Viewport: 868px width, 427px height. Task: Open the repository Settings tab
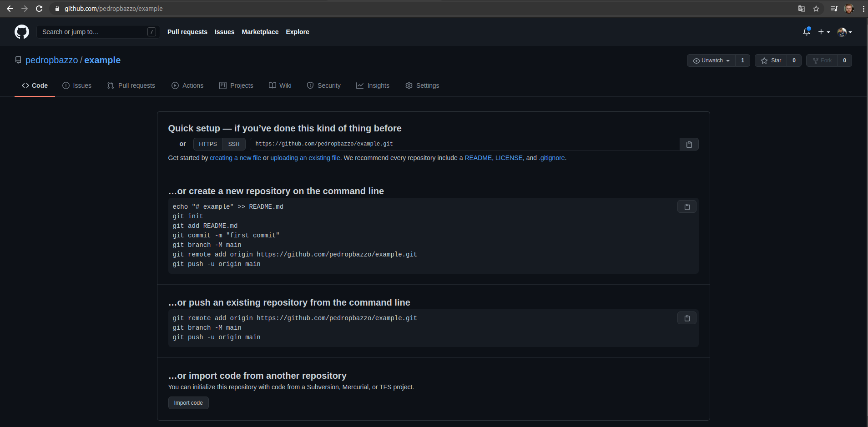tap(422, 85)
